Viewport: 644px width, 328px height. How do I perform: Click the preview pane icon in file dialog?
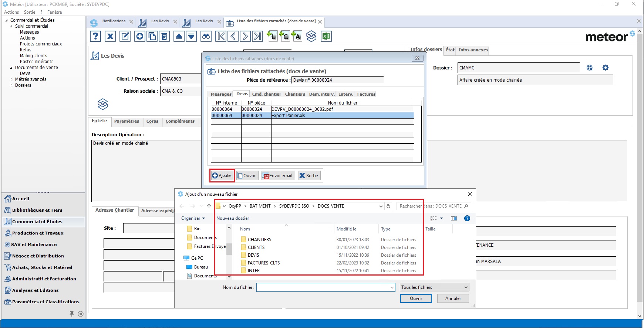[454, 218]
